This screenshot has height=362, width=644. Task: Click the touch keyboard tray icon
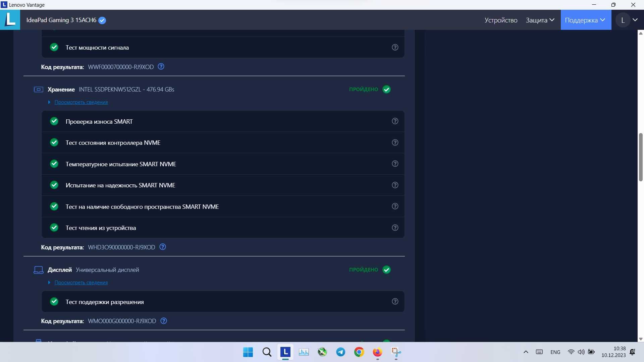pos(539,352)
